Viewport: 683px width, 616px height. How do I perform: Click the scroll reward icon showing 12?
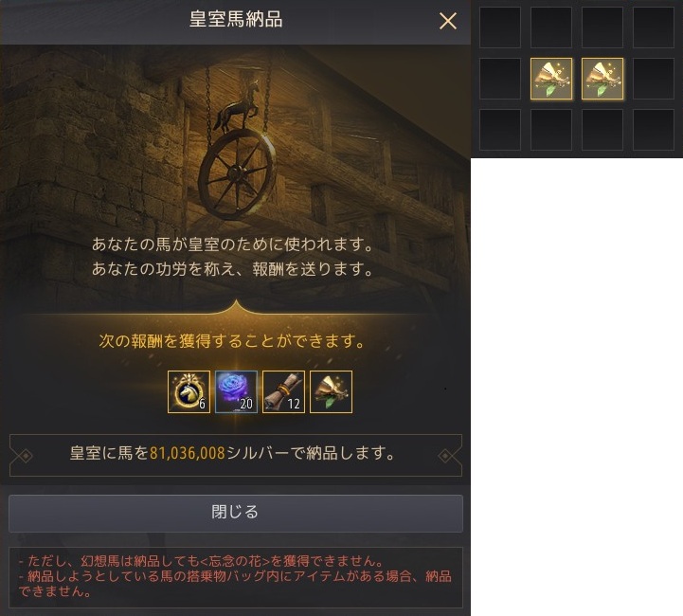[x=283, y=391]
